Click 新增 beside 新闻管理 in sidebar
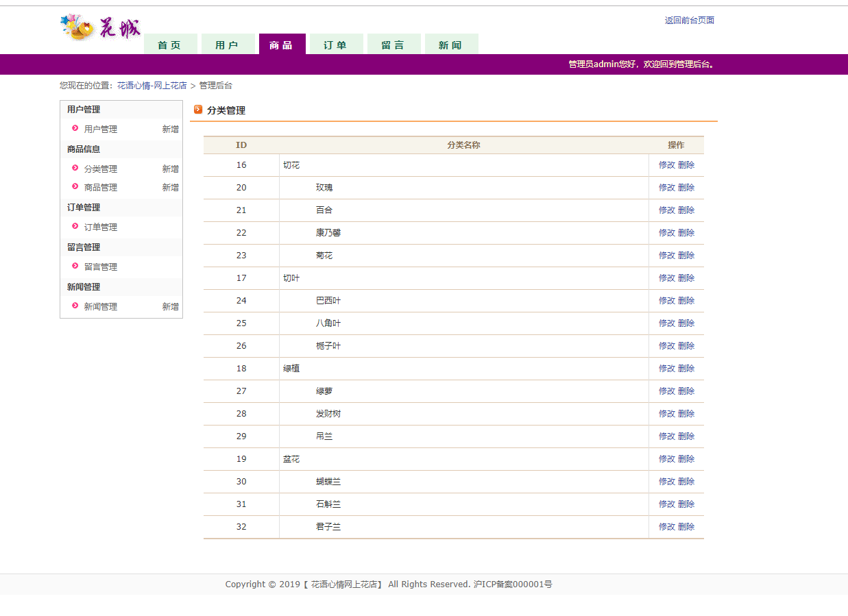 (x=170, y=306)
